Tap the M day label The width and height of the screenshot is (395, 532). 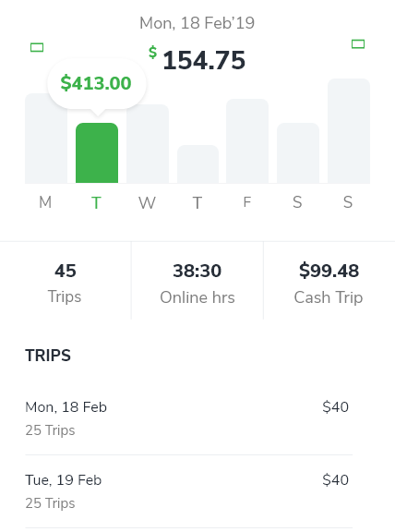pos(45,202)
